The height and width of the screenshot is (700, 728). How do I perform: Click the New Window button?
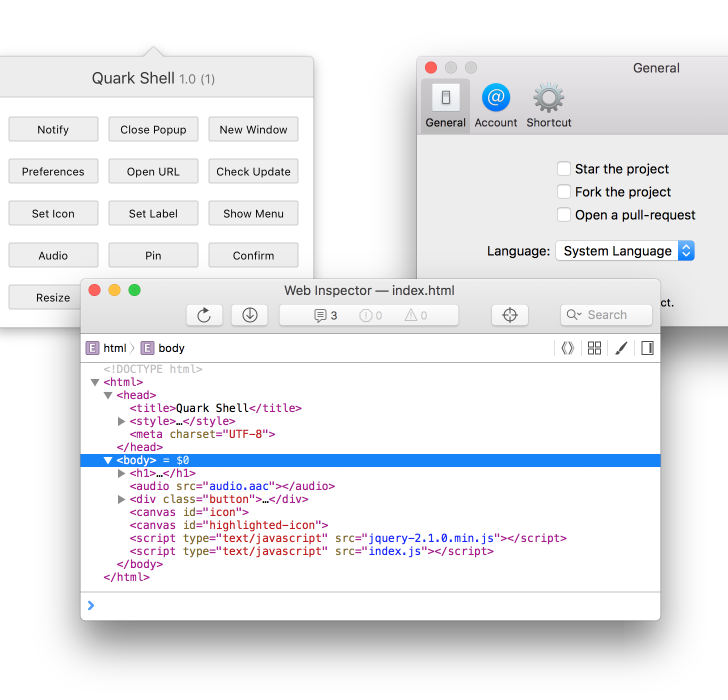coord(253,129)
